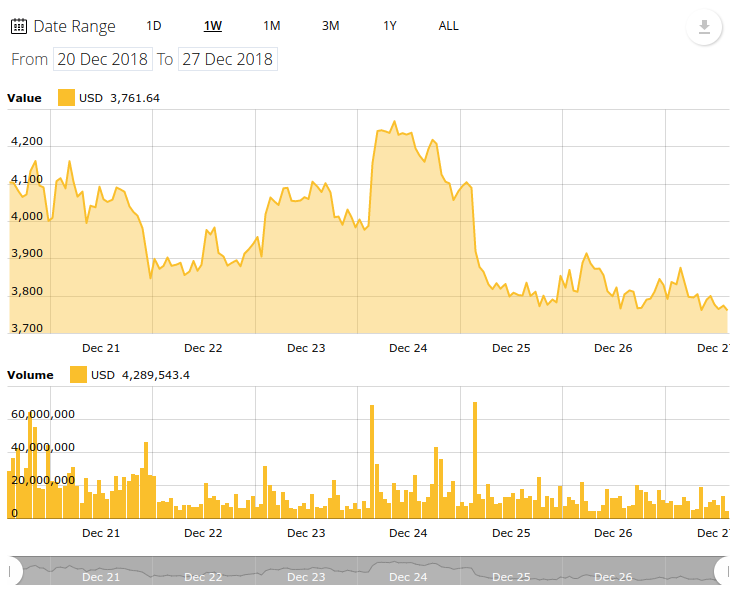
Task: Click the Date Range label
Action: pyautogui.click(x=75, y=26)
